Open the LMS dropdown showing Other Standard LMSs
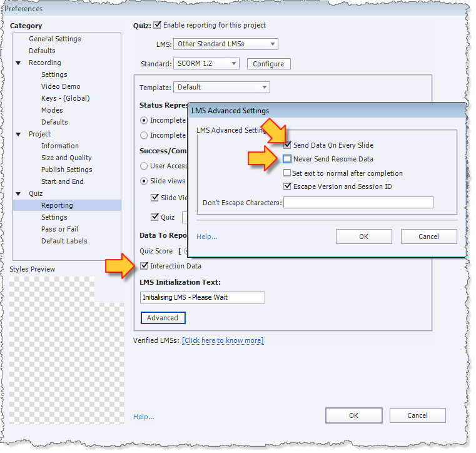 226,44
